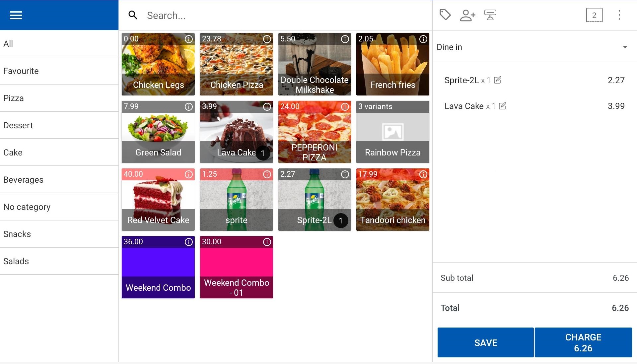Add the purple Weekend Combo tile
The width and height of the screenshot is (637, 364).
(158, 267)
